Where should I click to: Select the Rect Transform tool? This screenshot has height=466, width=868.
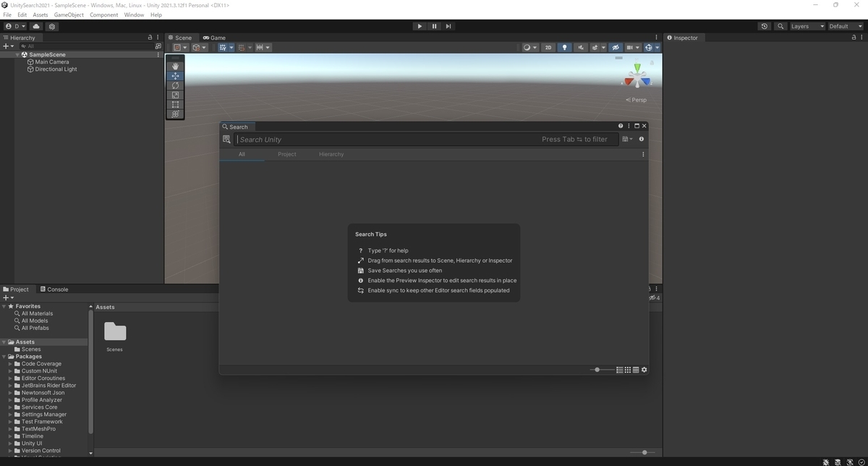[x=175, y=104]
